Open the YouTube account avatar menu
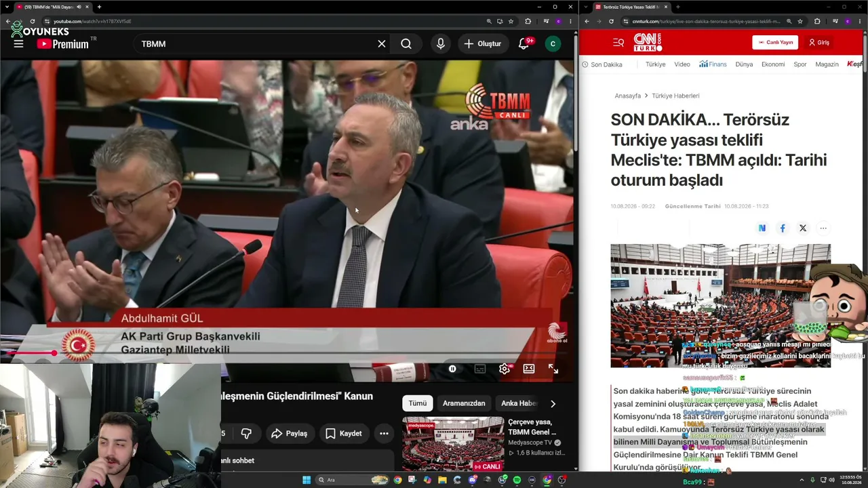Viewport: 868px width, 488px height. click(x=553, y=44)
